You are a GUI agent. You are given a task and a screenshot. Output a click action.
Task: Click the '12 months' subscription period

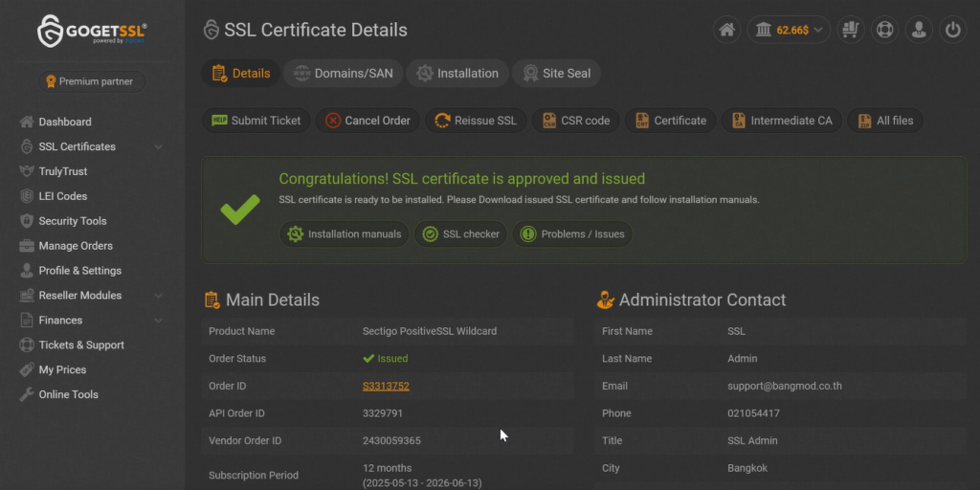pyautogui.click(x=387, y=468)
